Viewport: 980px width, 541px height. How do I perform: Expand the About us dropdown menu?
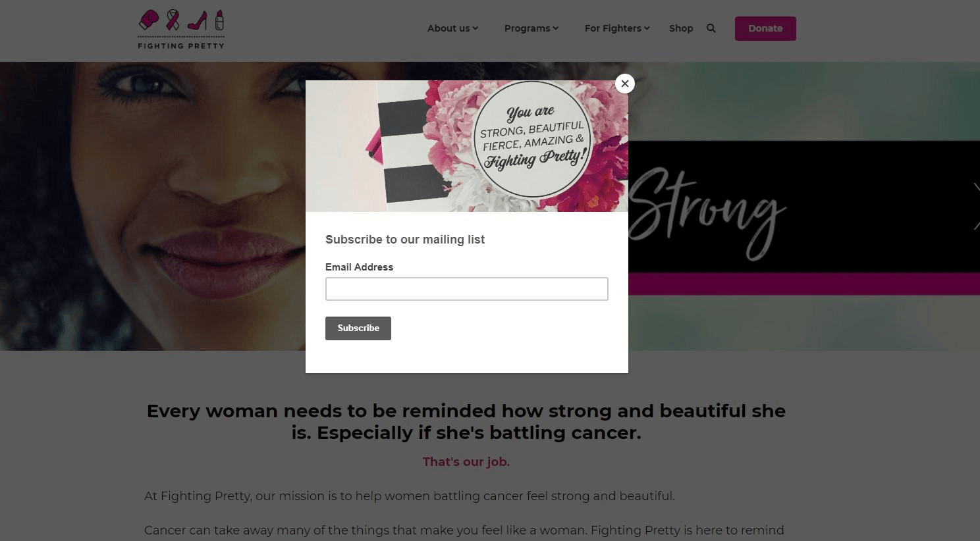coord(452,28)
